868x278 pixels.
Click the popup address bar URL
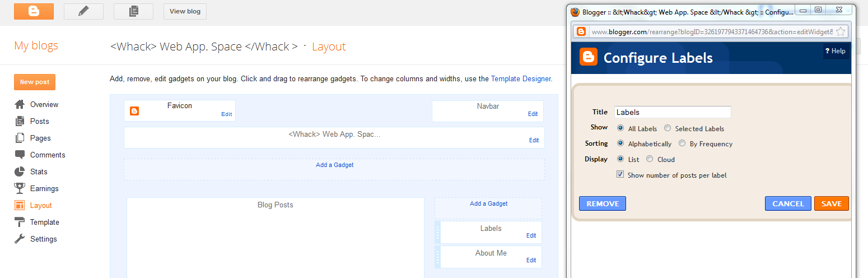712,32
